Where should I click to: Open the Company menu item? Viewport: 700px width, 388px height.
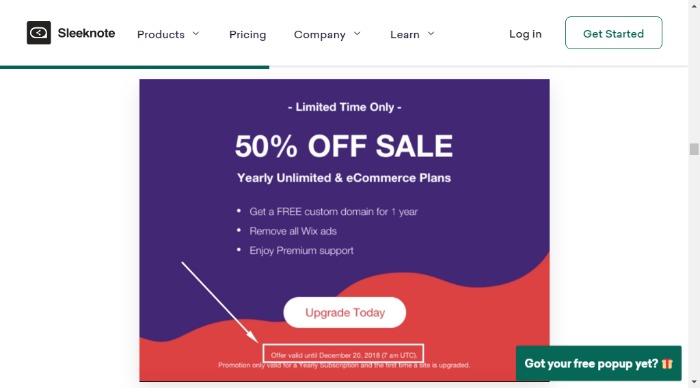point(320,34)
